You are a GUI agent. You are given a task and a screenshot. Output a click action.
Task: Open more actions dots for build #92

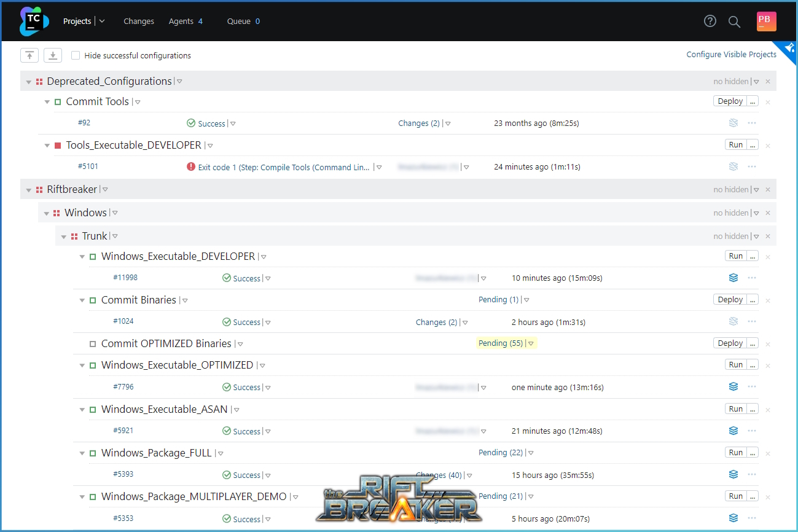click(x=752, y=123)
